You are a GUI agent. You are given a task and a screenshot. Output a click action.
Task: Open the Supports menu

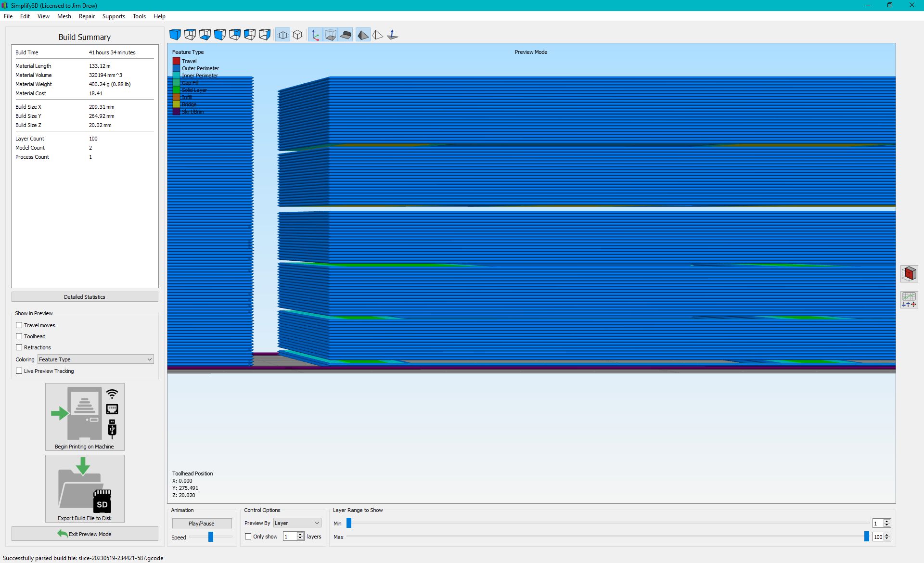coord(114,16)
